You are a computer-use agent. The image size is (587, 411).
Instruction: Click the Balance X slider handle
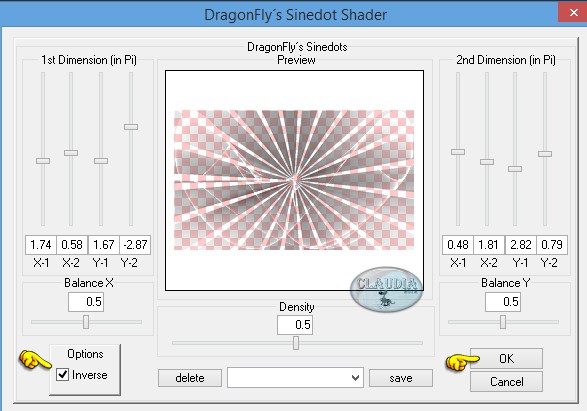coord(86,322)
